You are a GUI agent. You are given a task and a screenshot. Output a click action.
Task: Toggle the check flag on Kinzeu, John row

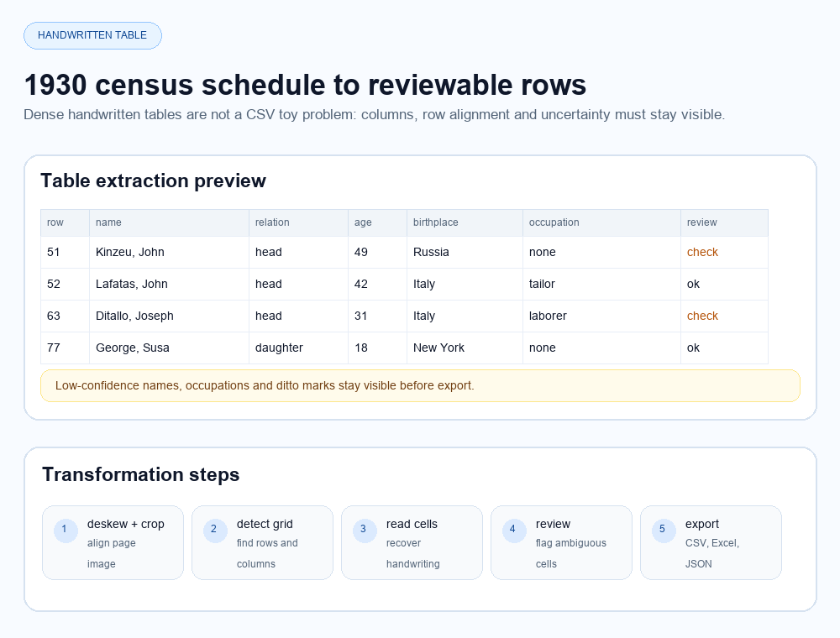pyautogui.click(x=702, y=252)
